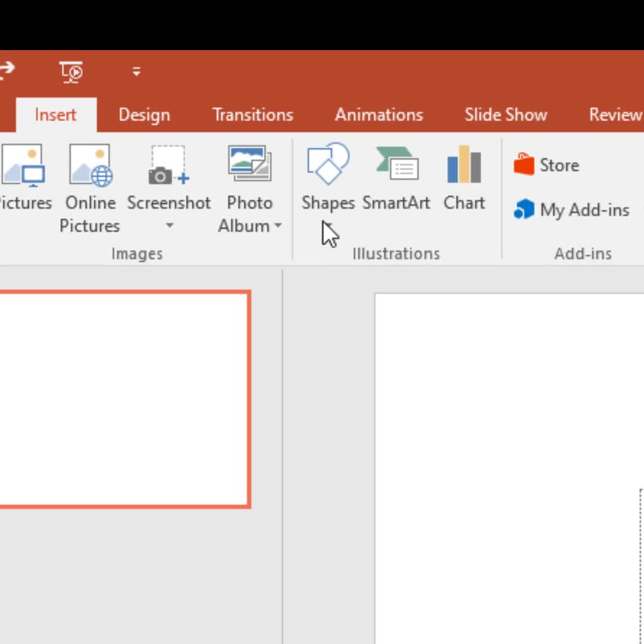
Task: Expand the Screenshot dropdown arrow
Action: (169, 226)
